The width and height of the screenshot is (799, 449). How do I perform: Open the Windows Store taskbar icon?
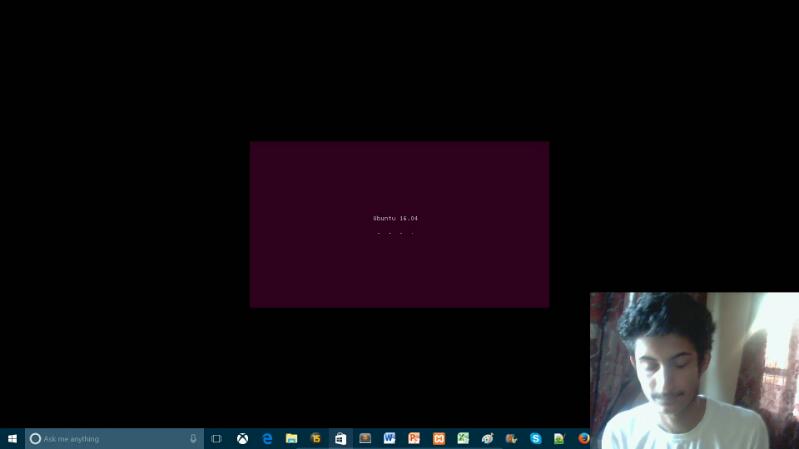point(340,438)
